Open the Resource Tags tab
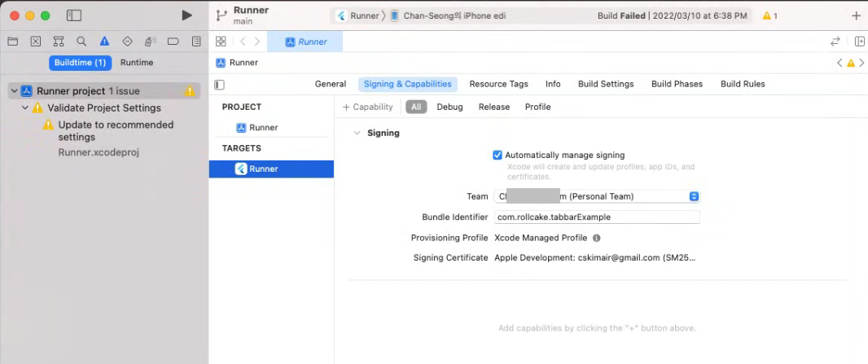Image resolution: width=868 pixels, height=364 pixels. pos(499,84)
